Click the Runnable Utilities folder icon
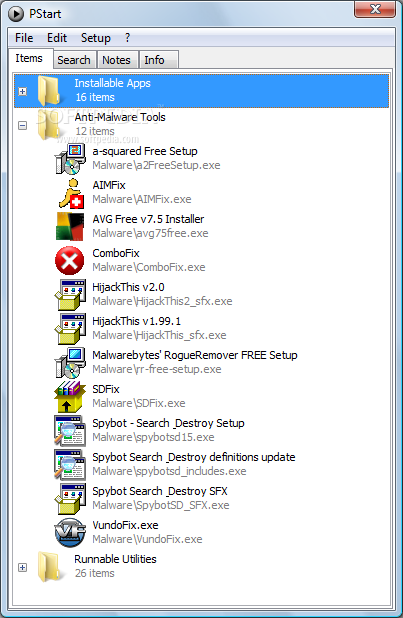 (x=50, y=567)
